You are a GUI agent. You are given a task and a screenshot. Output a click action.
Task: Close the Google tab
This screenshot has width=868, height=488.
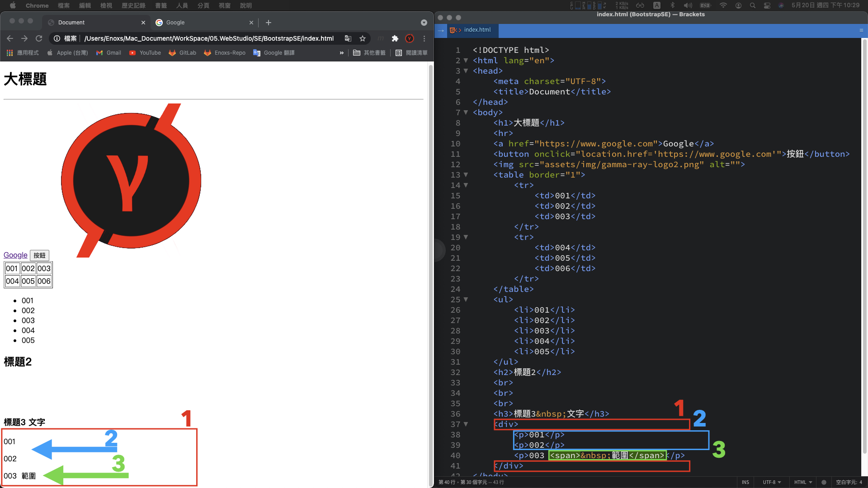click(251, 23)
